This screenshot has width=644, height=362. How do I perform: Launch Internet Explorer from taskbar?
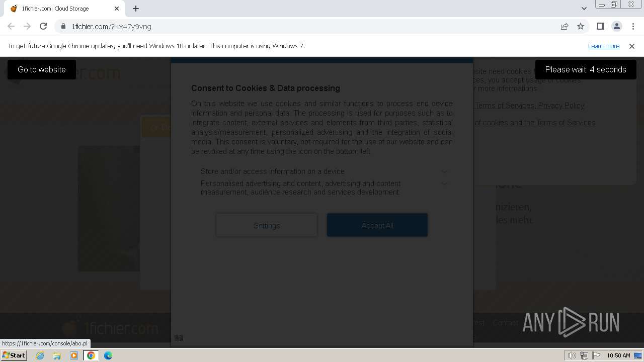click(x=40, y=355)
